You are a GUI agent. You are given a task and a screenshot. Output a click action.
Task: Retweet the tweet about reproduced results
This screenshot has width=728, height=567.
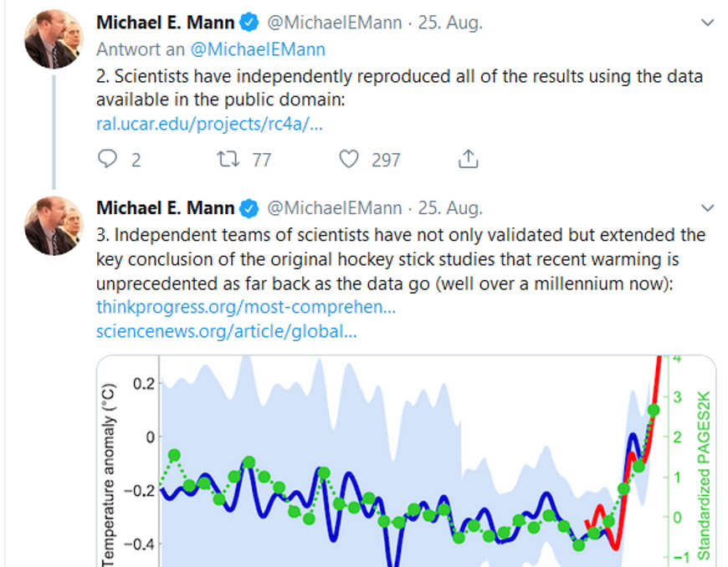[228, 159]
